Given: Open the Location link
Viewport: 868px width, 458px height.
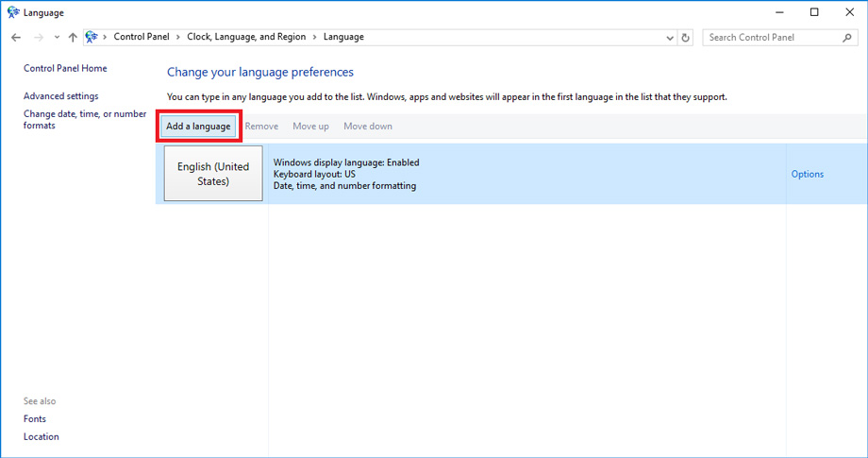Looking at the screenshot, I should [41, 436].
